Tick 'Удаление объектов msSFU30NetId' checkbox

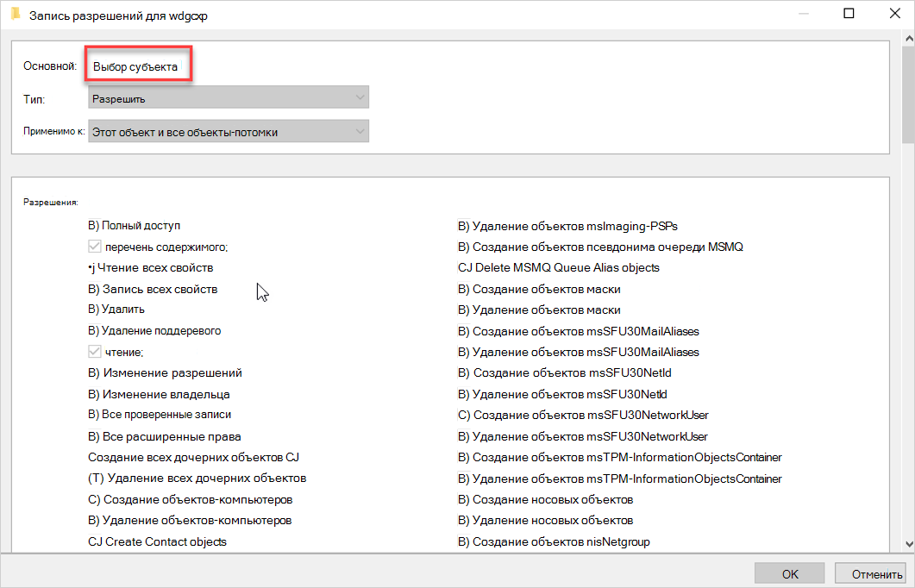464,394
